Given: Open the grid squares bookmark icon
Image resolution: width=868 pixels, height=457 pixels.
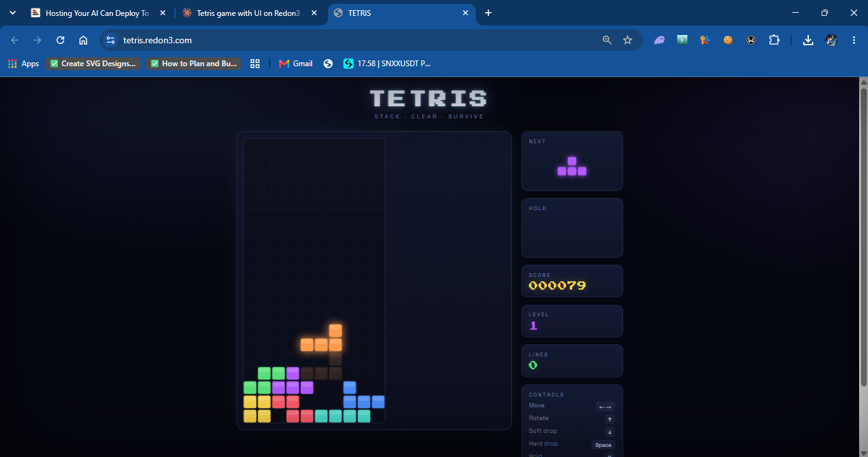Looking at the screenshot, I should [x=255, y=64].
